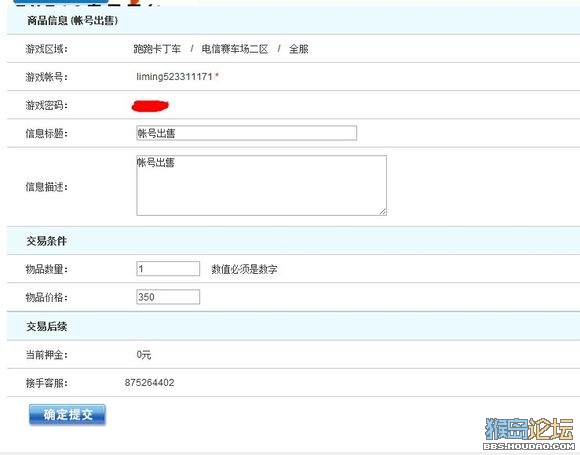Screen dimensions: 580x455
Task: Click the 确定提交 submit button
Action: pos(67,415)
